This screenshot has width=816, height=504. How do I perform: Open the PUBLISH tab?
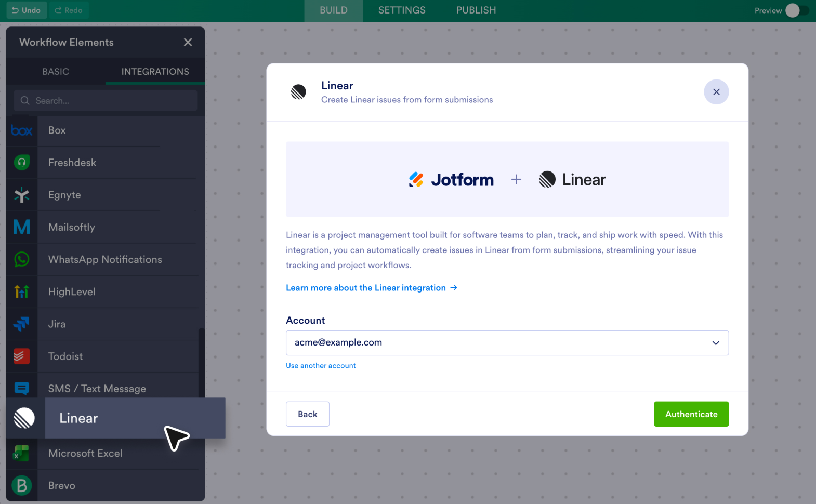point(476,10)
